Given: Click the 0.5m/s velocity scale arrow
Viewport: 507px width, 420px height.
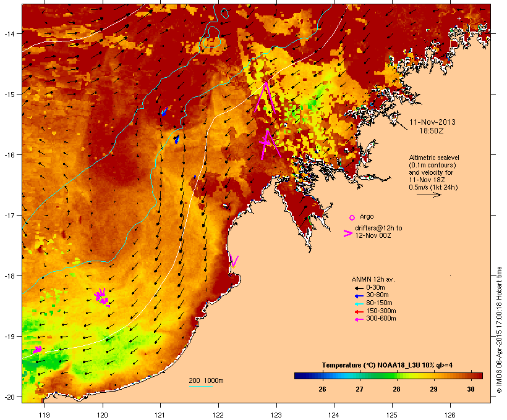Looking at the screenshot, I should pos(428,195).
